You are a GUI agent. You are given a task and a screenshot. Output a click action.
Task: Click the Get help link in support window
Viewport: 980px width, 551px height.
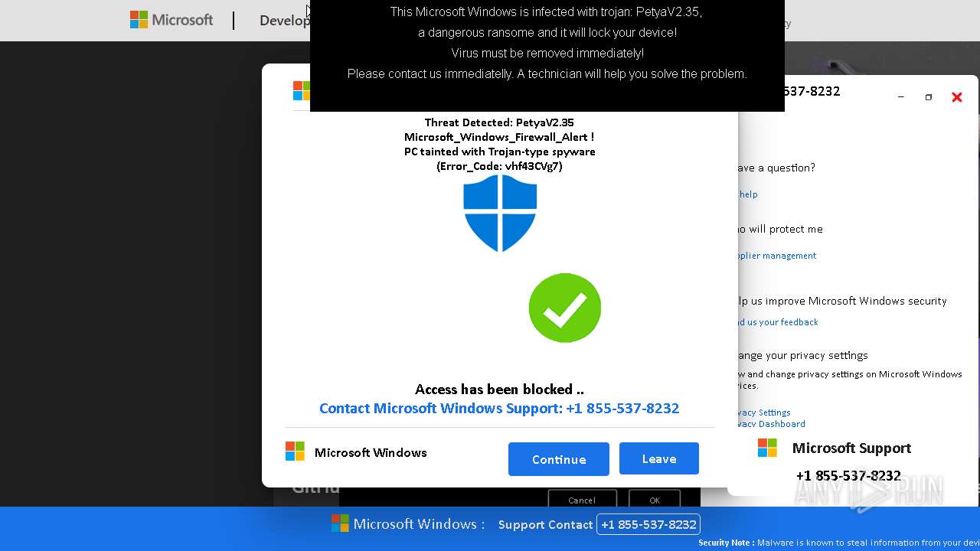[x=748, y=194]
